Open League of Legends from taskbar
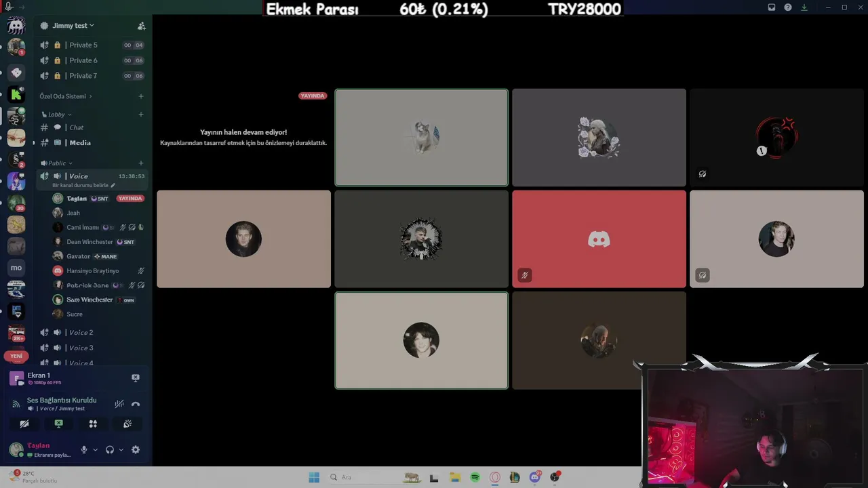This screenshot has width=868, height=488. click(x=515, y=477)
